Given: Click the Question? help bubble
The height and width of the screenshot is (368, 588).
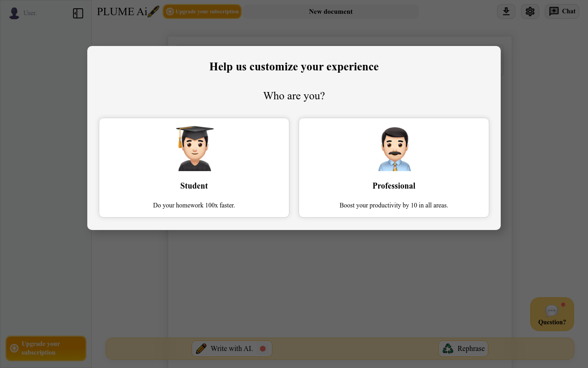Looking at the screenshot, I should point(552,314).
